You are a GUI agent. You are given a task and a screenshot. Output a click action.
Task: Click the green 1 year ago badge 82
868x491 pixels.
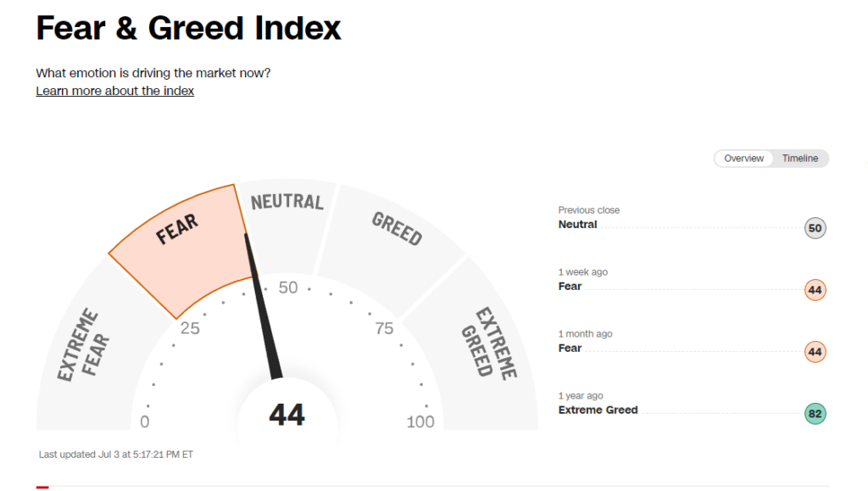pyautogui.click(x=815, y=414)
